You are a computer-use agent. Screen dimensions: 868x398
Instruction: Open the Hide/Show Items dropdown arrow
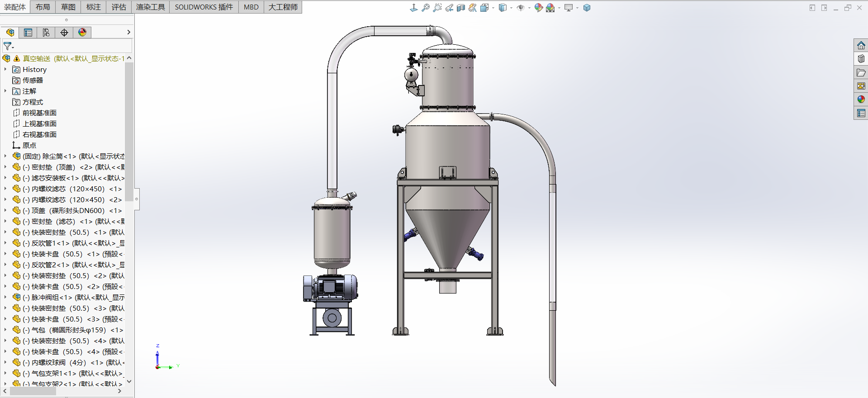click(x=529, y=8)
